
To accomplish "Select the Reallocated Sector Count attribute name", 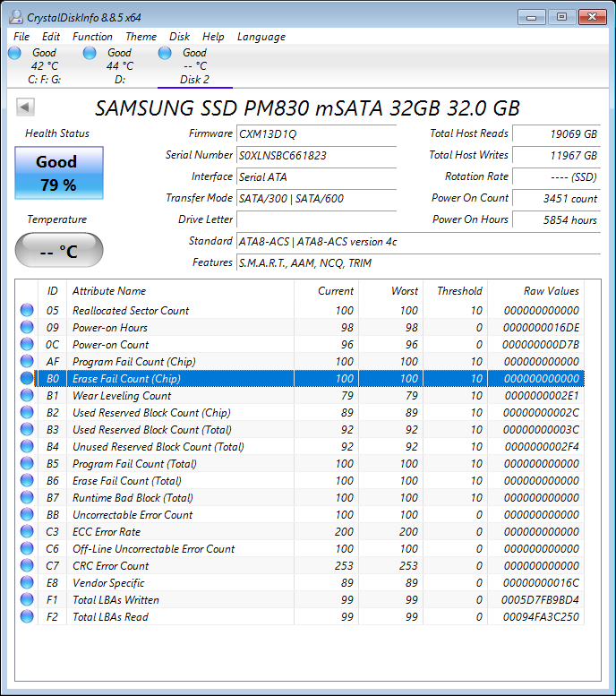I will [x=131, y=310].
